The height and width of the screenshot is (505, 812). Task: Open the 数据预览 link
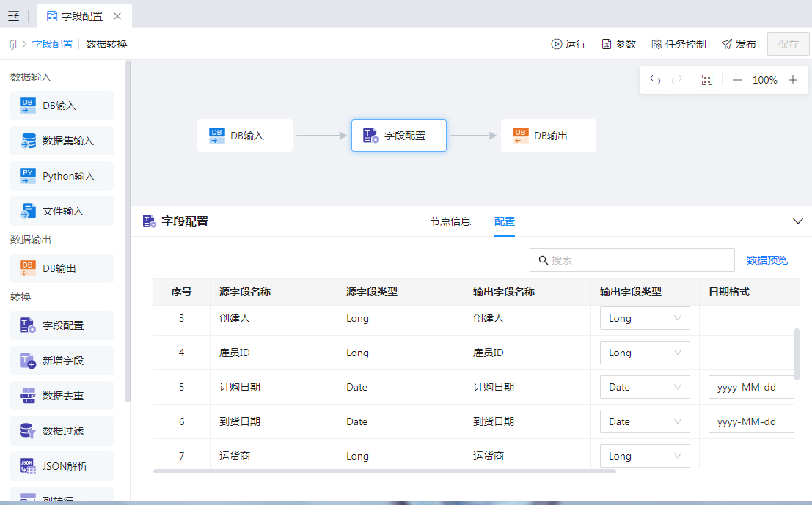point(767,260)
